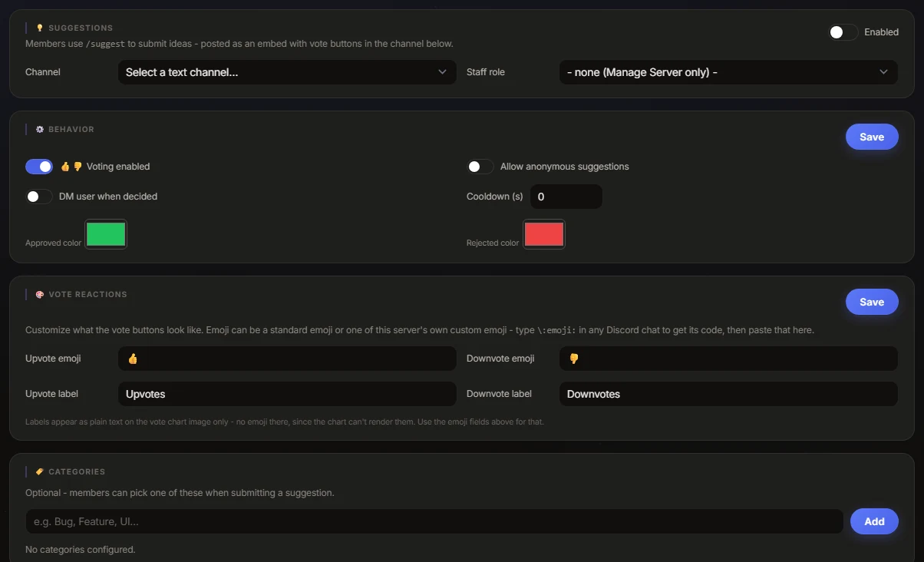Toggle the Suggestions Enabled switch
This screenshot has height=562, width=924.
click(x=843, y=32)
